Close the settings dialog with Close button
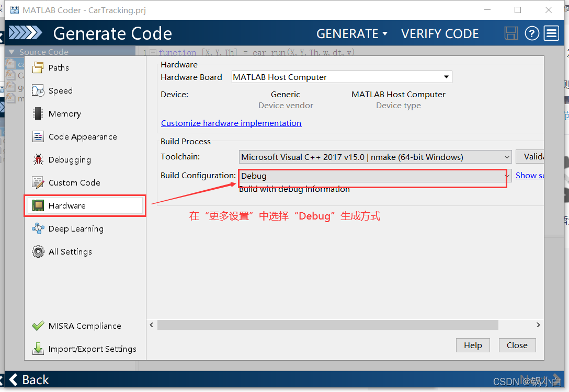The width and height of the screenshot is (569, 392). coord(517,345)
